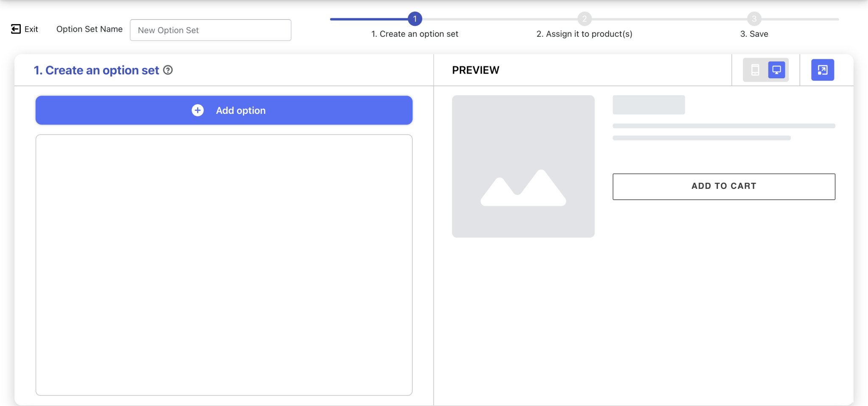Click inside the empty options list panel
The height and width of the screenshot is (406, 868).
224,265
